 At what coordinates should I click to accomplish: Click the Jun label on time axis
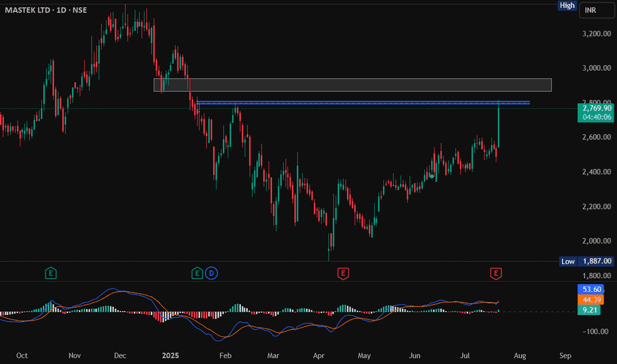[x=414, y=356]
